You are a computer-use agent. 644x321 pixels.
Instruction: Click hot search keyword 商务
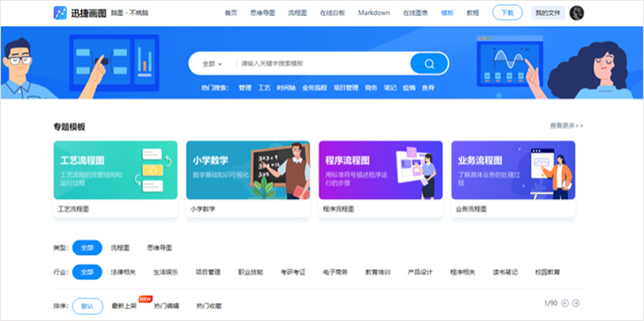pyautogui.click(x=371, y=88)
